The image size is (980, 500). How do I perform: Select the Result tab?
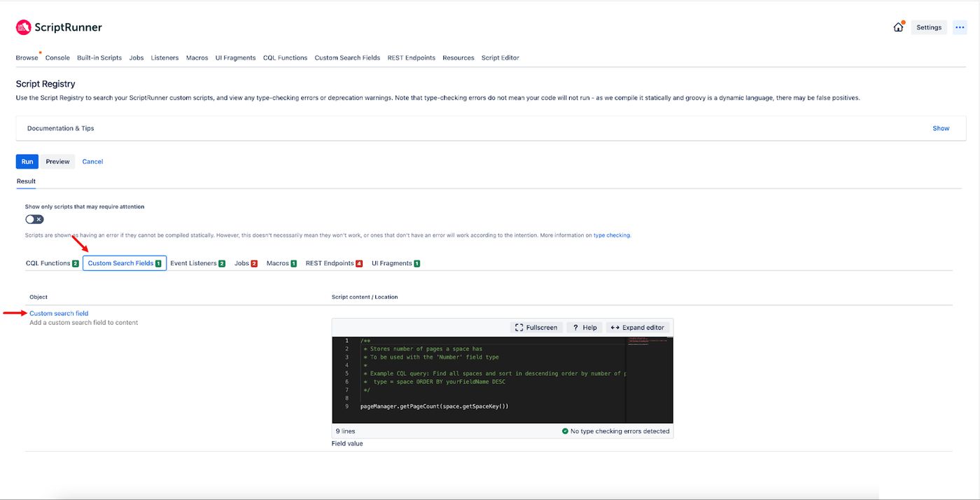click(26, 181)
